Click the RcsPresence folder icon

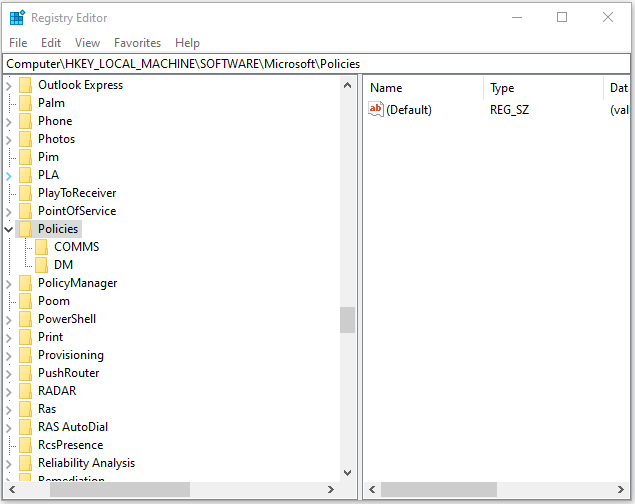pyautogui.click(x=26, y=445)
